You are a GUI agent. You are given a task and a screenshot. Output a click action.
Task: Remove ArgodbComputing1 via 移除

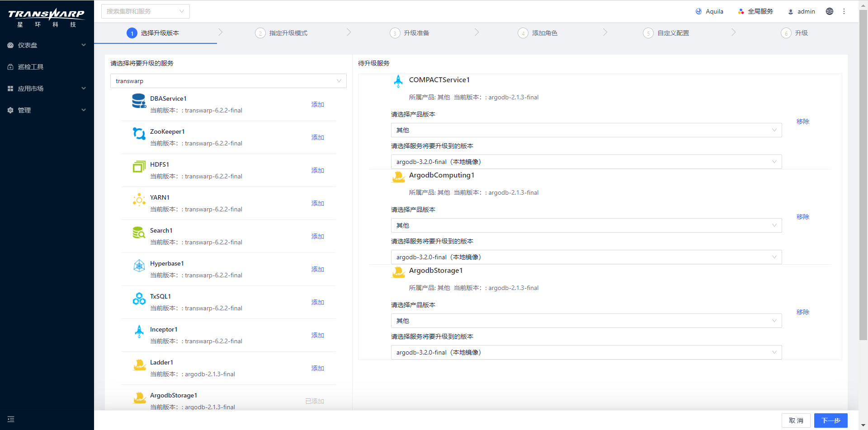coord(803,217)
